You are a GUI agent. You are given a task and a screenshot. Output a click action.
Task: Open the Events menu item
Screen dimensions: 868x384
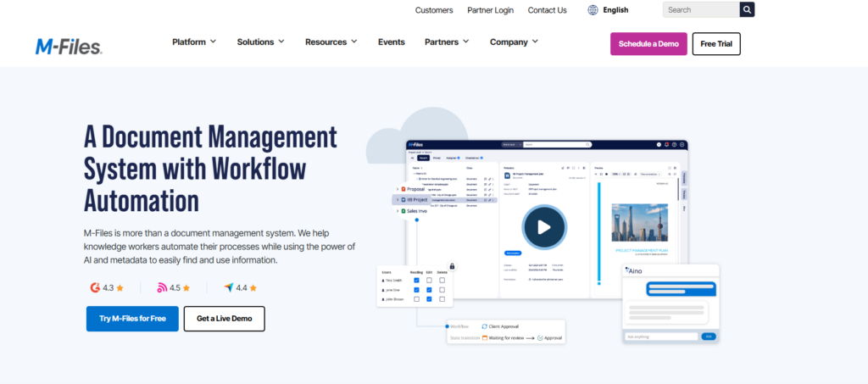pos(391,42)
